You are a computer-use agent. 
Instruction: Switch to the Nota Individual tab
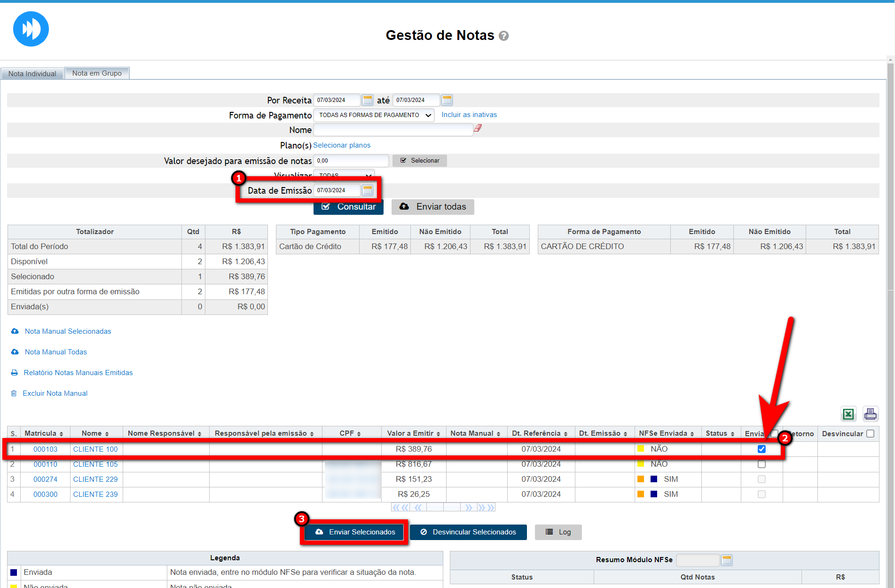point(32,74)
